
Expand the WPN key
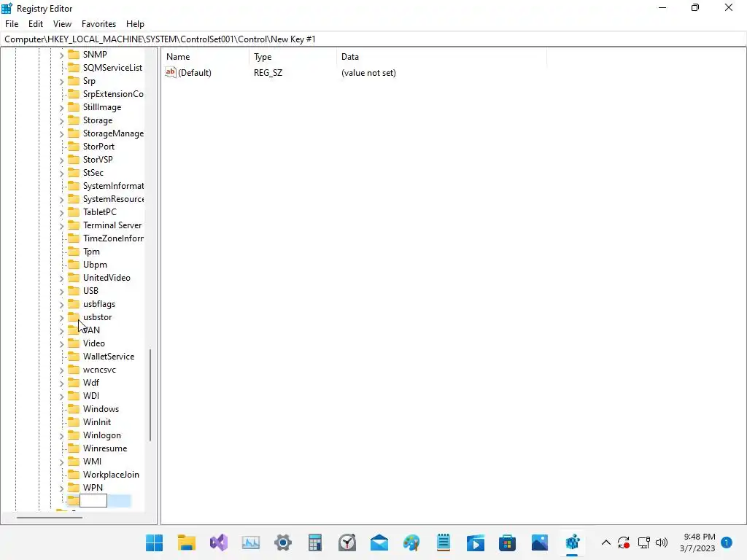tap(61, 488)
